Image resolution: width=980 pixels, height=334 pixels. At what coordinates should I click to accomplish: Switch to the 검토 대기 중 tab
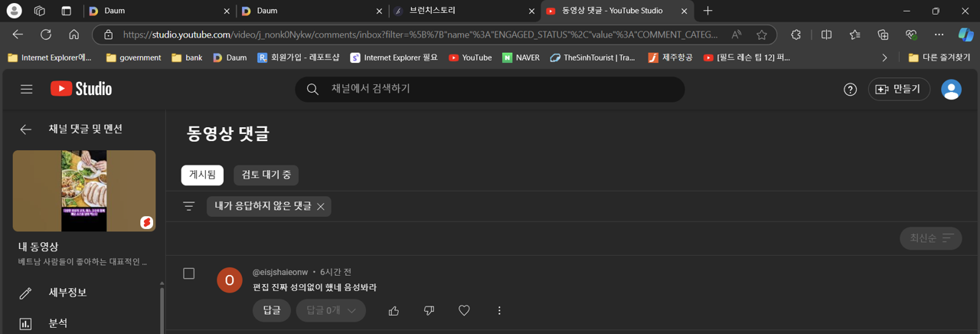click(x=266, y=175)
